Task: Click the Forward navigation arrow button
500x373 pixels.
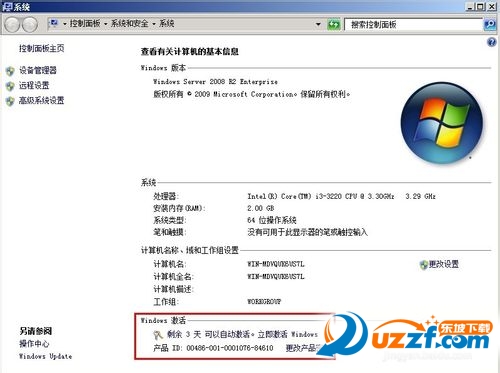Action: coord(30,24)
